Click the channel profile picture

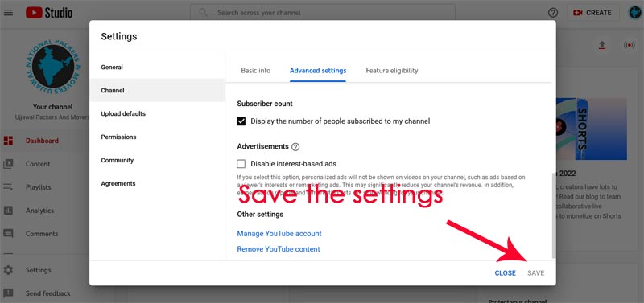[x=53, y=67]
